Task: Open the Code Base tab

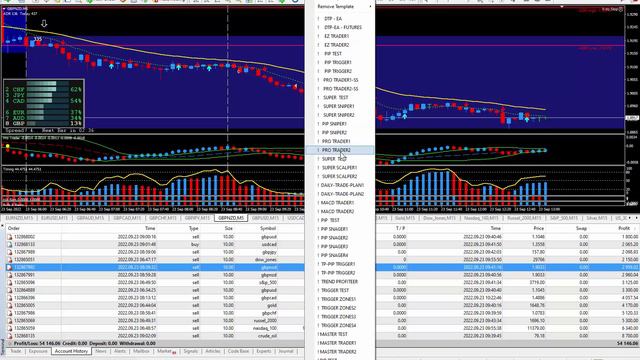Action: click(x=238, y=351)
